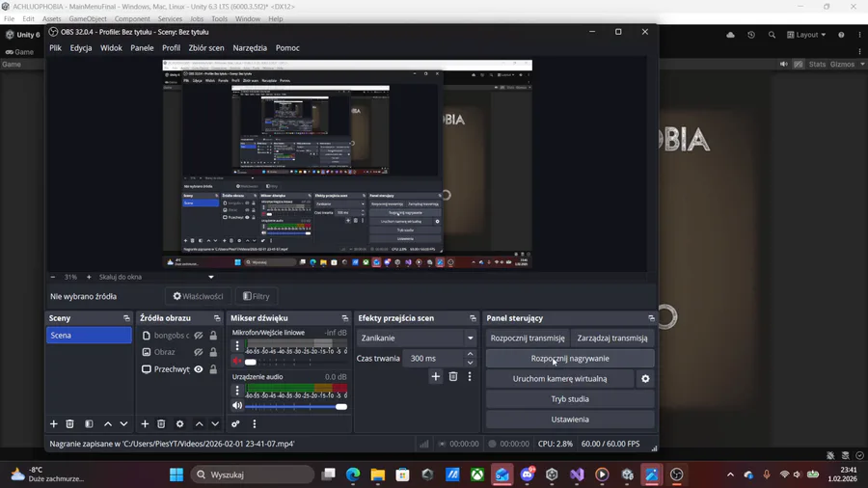Toggle visibility of Obraz source
The image size is (868, 488).
(x=198, y=352)
